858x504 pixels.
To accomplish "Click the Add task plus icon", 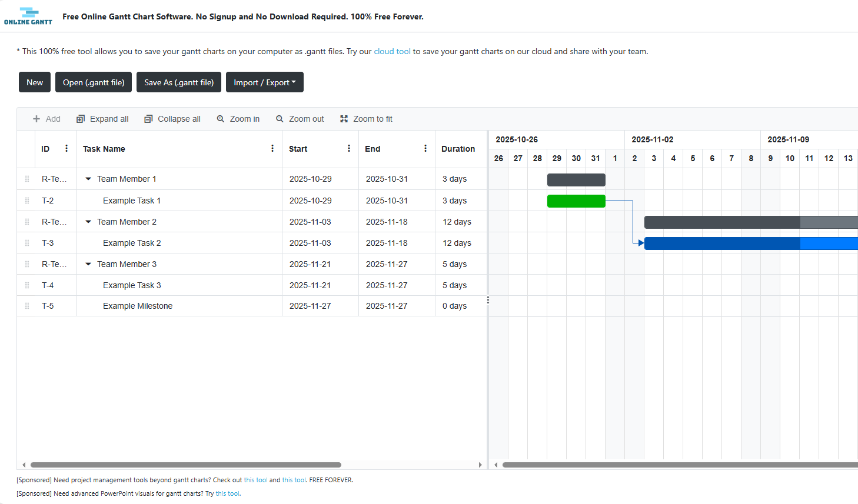I will point(35,118).
